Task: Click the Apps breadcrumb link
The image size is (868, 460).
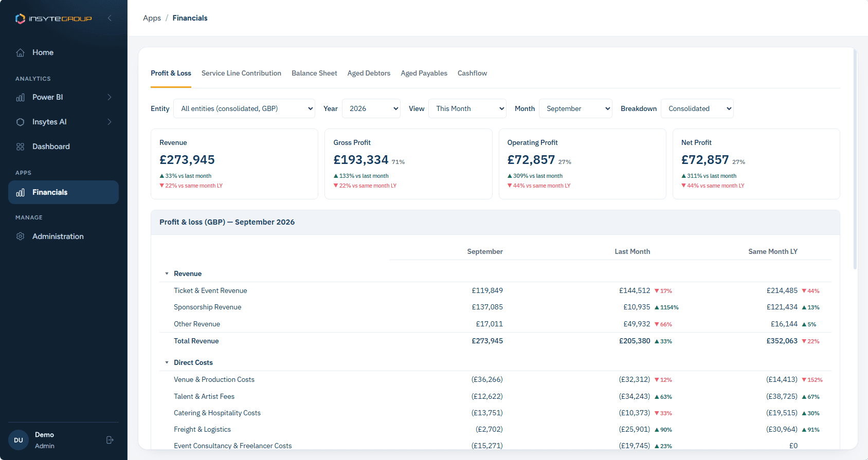Action: tap(152, 18)
